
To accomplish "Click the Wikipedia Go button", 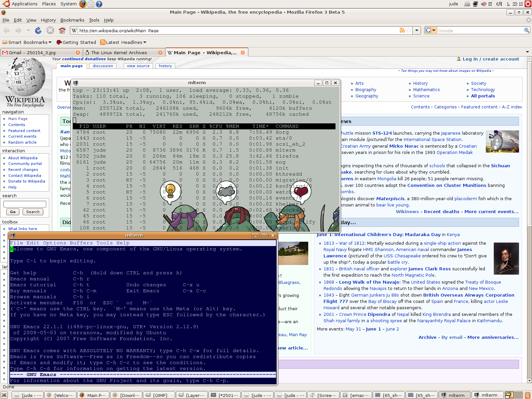I will 13,212.
